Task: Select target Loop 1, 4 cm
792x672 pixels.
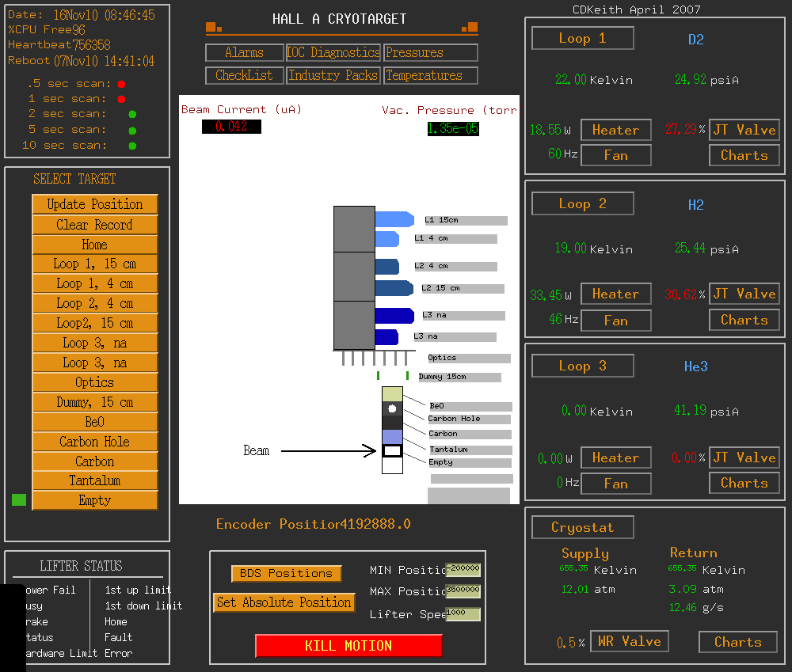Action: [95, 283]
